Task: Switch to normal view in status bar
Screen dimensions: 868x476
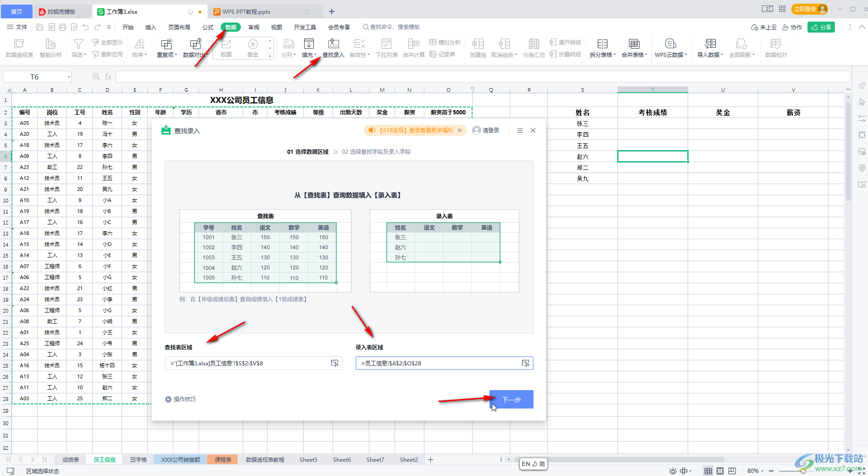Action: (x=708, y=471)
